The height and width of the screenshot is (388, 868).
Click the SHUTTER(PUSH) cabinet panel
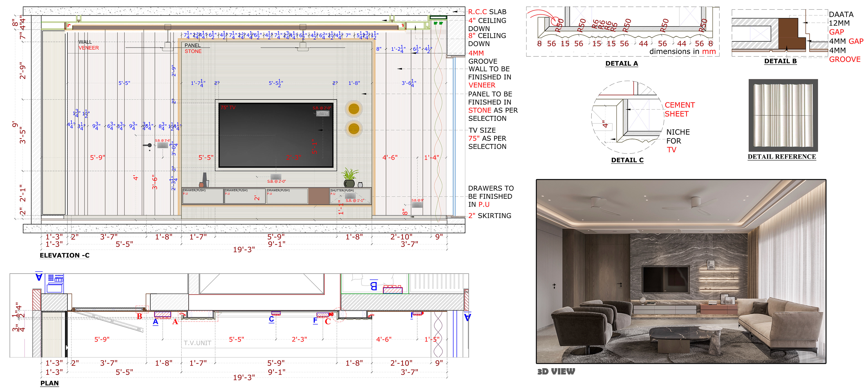(350, 196)
